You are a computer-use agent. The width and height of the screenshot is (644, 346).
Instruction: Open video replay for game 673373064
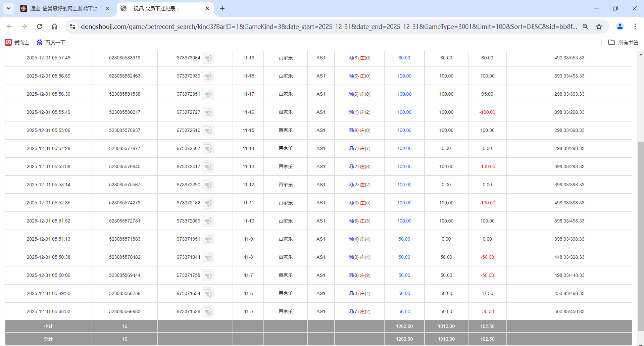(x=208, y=58)
